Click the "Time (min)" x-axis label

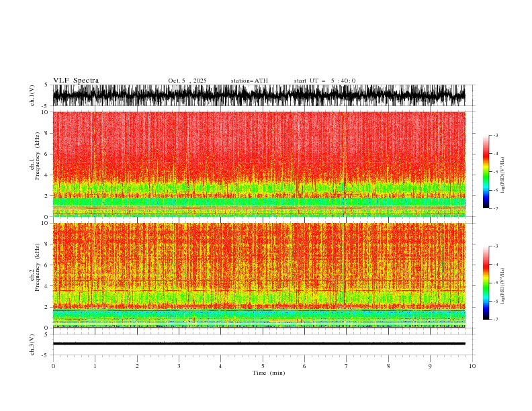pyautogui.click(x=269, y=373)
